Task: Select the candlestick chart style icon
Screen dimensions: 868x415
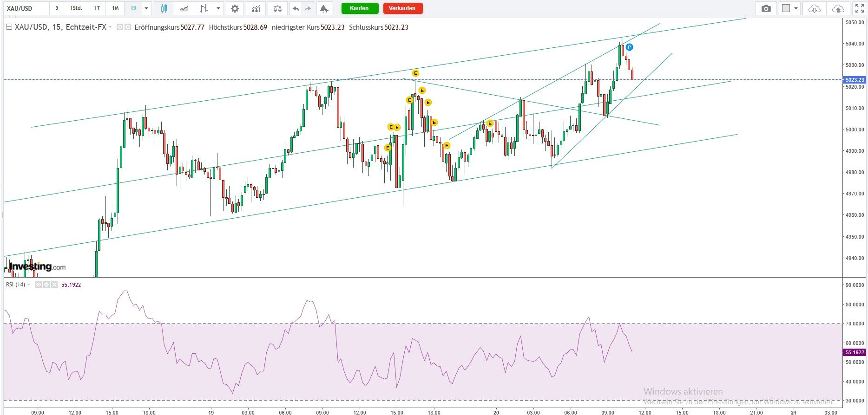Action: click(x=164, y=8)
